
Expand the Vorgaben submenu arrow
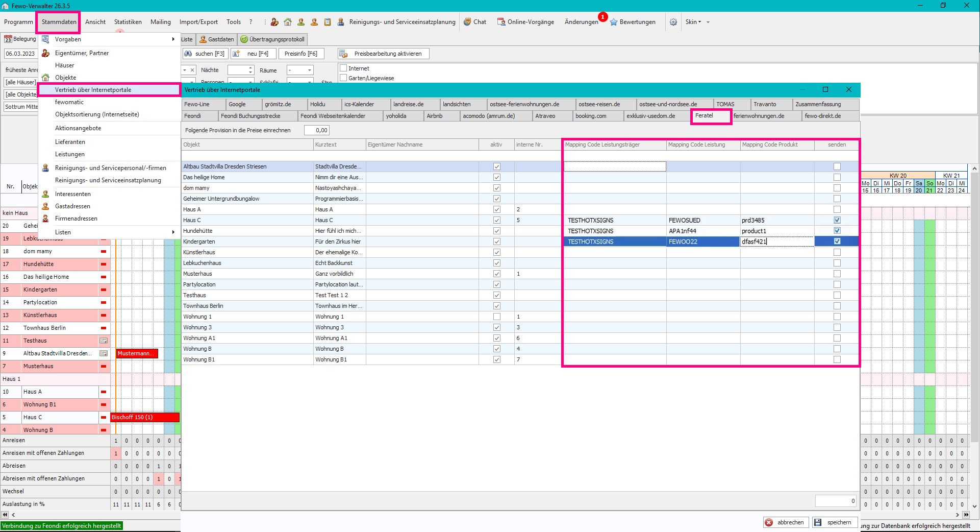(x=173, y=39)
